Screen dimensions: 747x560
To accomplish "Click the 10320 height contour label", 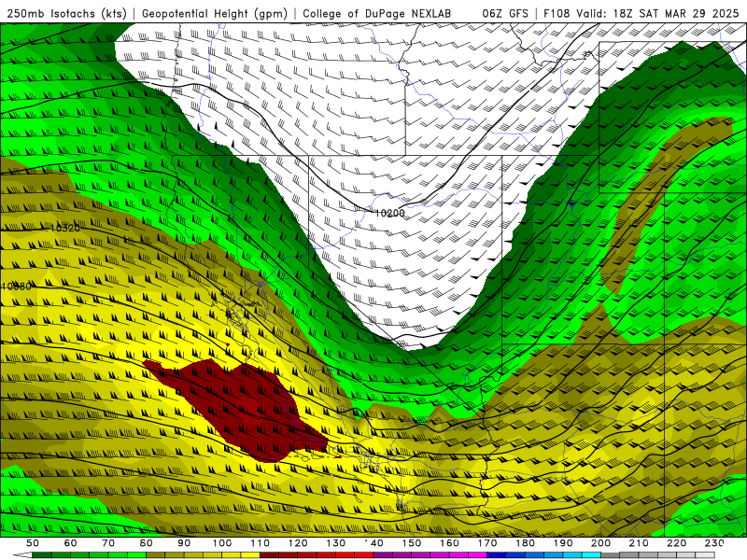I will tap(65, 228).
